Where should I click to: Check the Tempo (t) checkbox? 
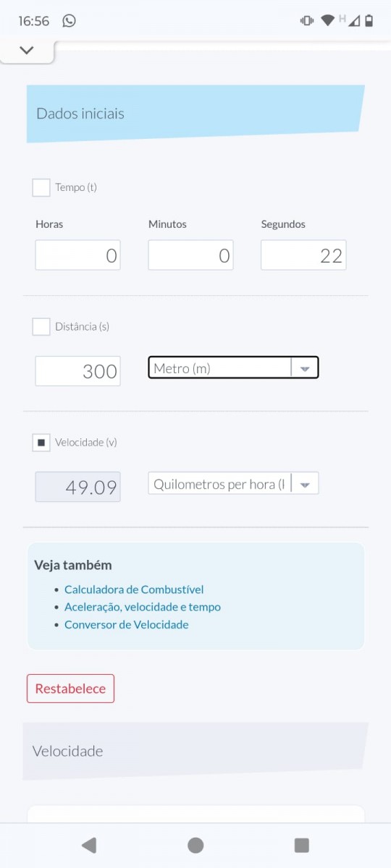point(41,187)
